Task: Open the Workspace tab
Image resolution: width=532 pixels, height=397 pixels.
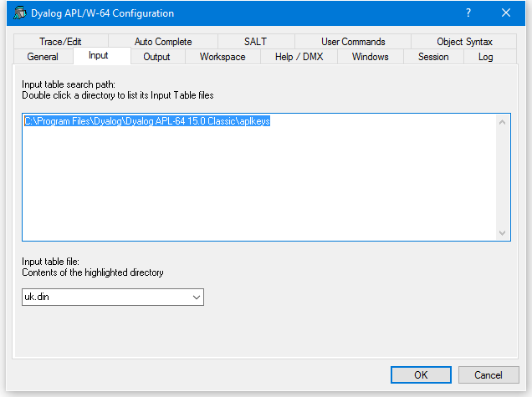Action: [223, 57]
